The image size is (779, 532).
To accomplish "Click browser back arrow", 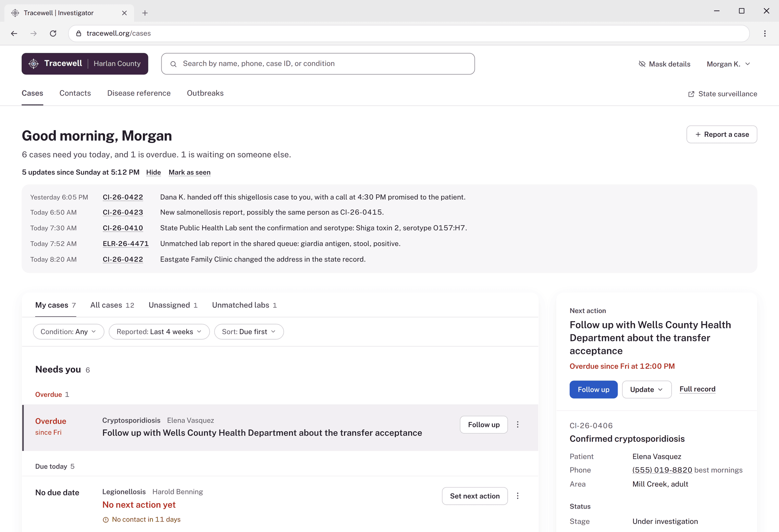I will [x=14, y=33].
